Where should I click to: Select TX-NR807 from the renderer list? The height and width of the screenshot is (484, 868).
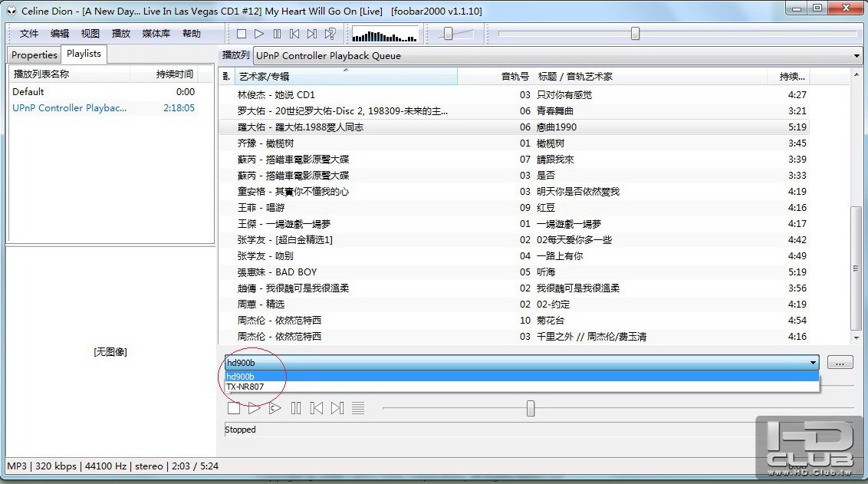(521, 387)
